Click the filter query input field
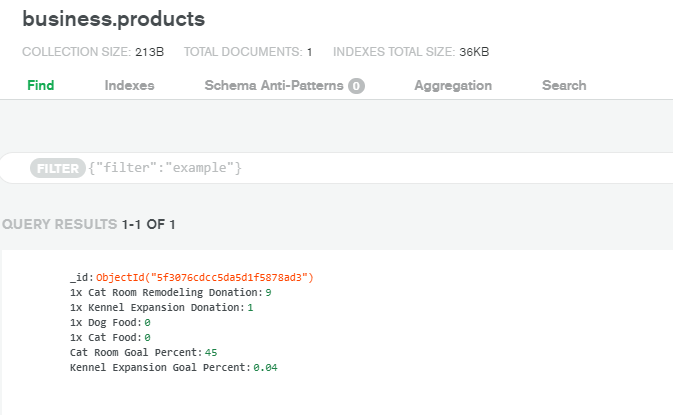The width and height of the screenshot is (673, 415). click(400, 169)
